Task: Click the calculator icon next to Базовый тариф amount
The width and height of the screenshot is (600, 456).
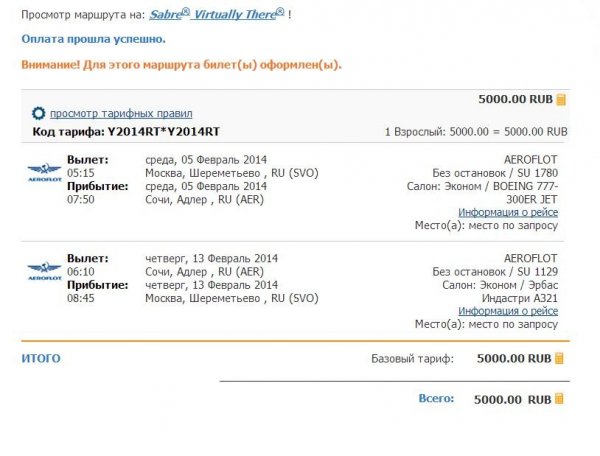Action: pos(561,358)
